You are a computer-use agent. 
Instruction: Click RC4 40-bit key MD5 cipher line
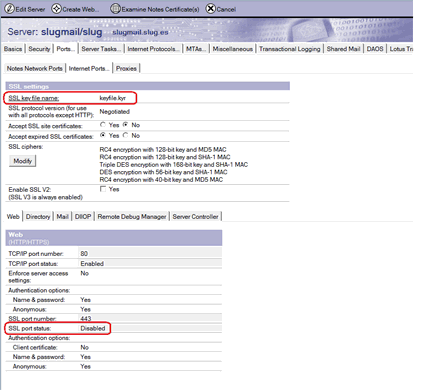point(161,180)
